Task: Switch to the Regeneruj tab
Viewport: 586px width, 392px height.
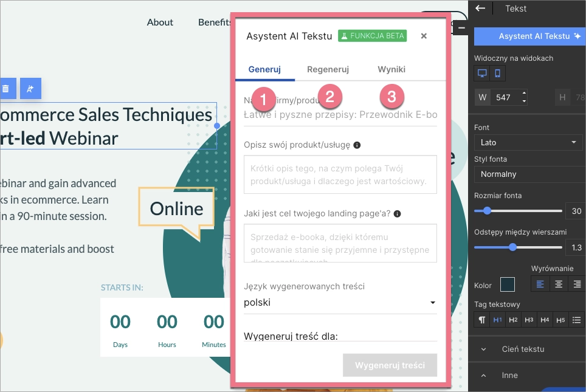Action: click(x=328, y=69)
